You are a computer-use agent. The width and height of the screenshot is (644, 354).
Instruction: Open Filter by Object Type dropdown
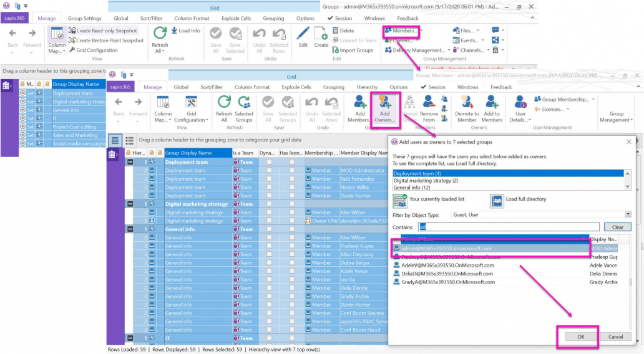pyautogui.click(x=628, y=214)
